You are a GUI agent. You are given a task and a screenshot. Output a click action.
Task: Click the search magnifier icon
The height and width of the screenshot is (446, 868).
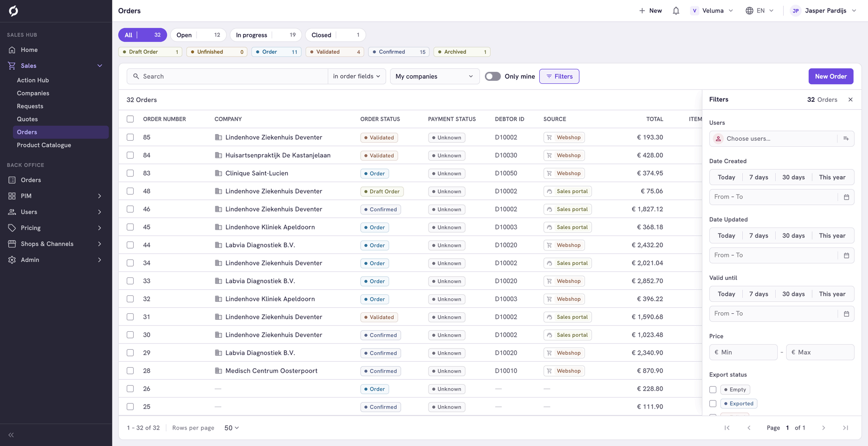point(136,76)
